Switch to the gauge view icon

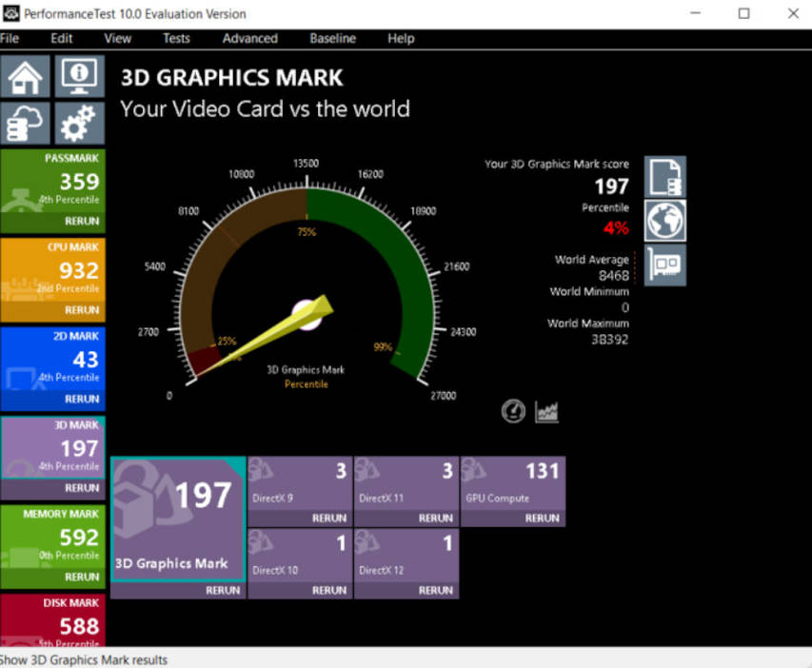point(513,412)
